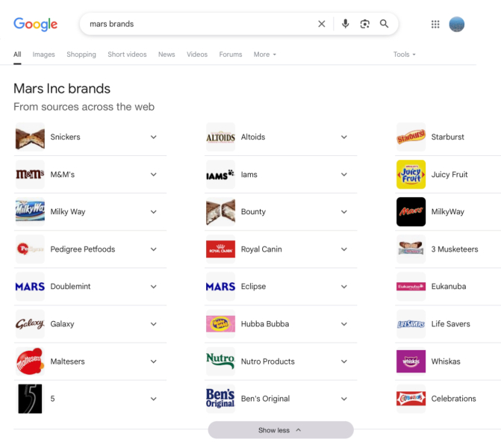
Task: Select the All tab
Action: 17,55
